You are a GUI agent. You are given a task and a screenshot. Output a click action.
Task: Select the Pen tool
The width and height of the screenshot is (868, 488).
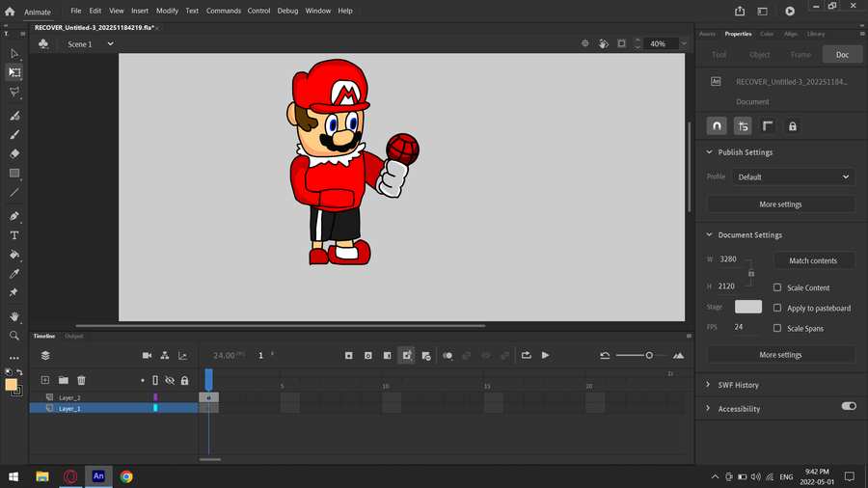(14, 216)
